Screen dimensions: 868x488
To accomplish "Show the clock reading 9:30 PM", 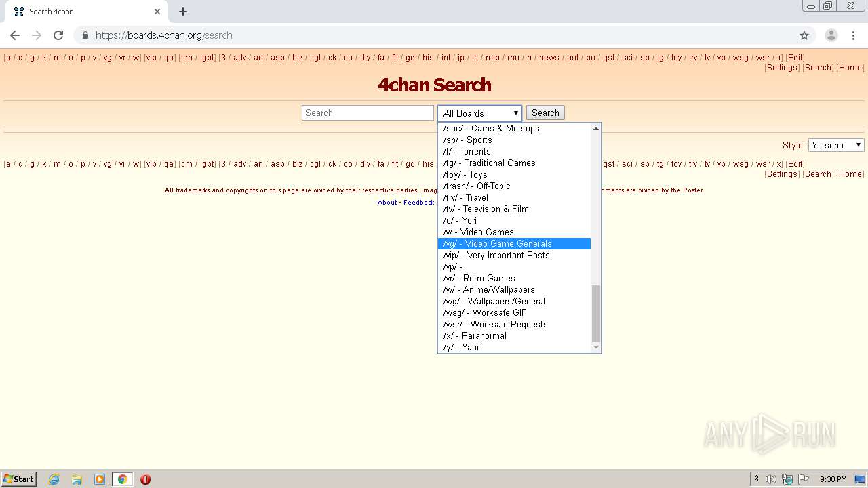I will click(x=833, y=479).
